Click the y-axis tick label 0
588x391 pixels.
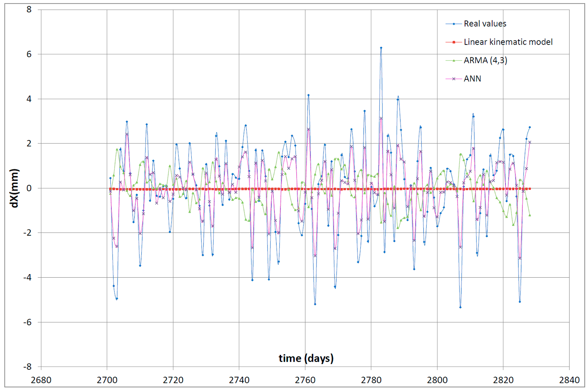[29, 188]
